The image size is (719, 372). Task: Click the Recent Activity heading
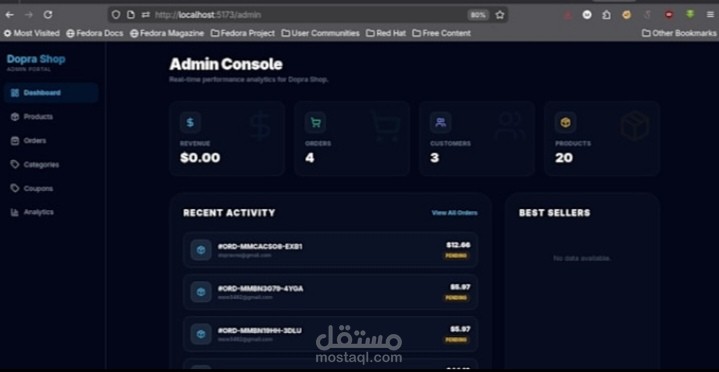[x=229, y=213]
